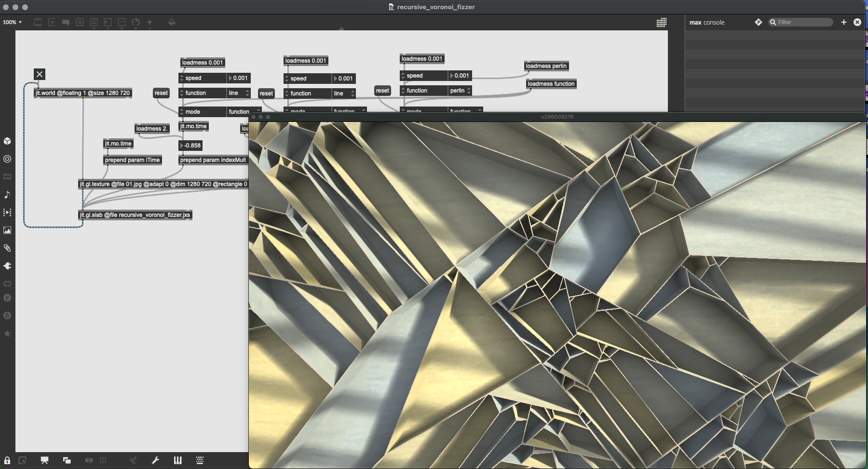The image size is (868, 469).
Task: Add a dial object from toolbar
Action: [x=136, y=22]
